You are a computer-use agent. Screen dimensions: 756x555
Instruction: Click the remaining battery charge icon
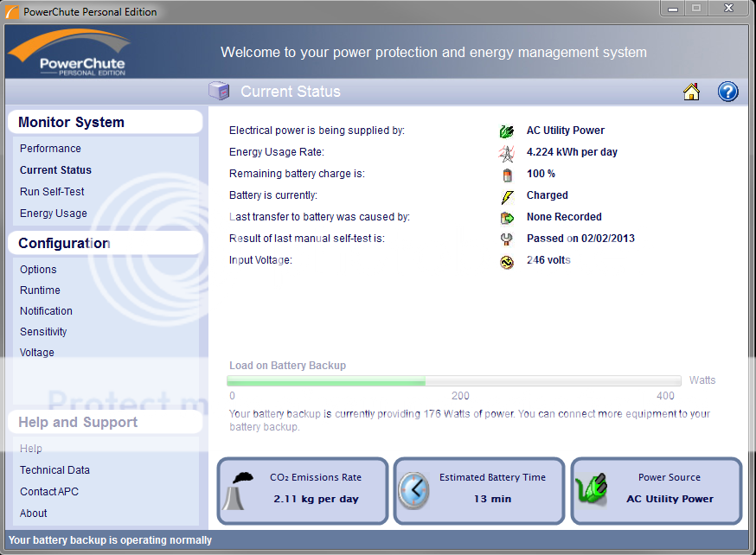[507, 175]
